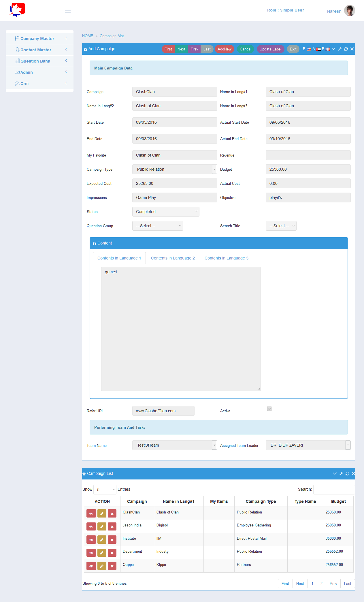
Task: Refresh the Add Campaign panel
Action: pos(346,49)
